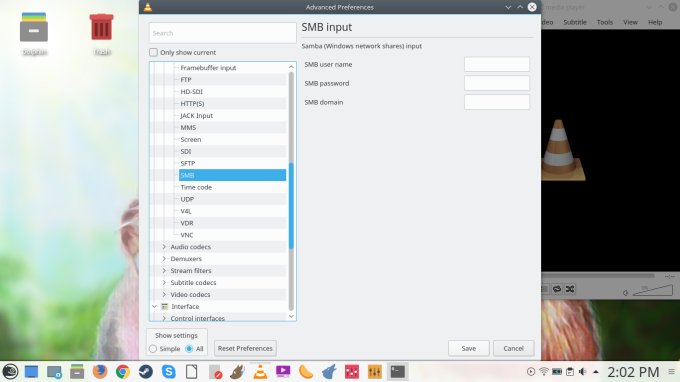Click the SMB user name field
Image resolution: width=680 pixels, height=382 pixels.
click(x=497, y=64)
